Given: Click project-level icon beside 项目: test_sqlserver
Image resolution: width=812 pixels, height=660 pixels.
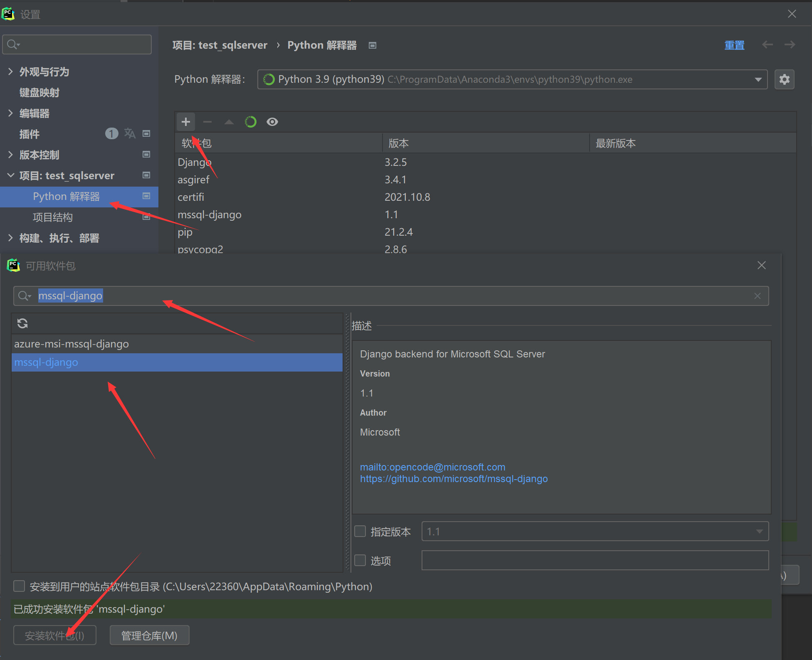Looking at the screenshot, I should coord(146,175).
